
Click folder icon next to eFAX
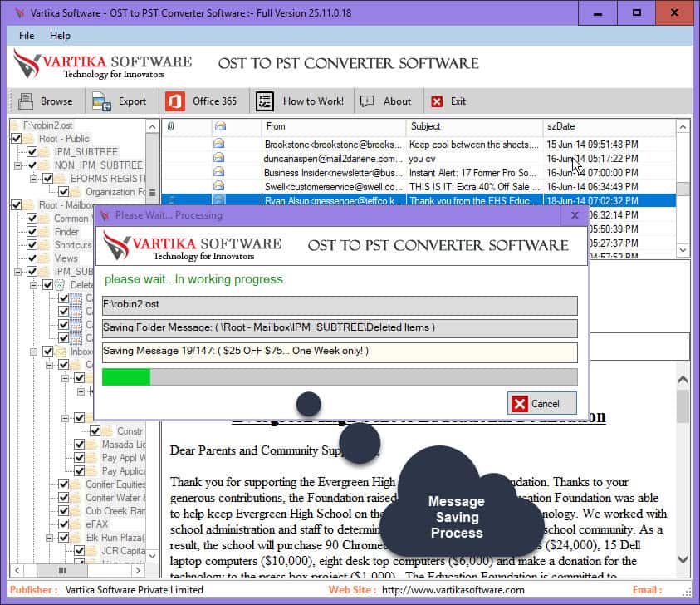click(x=76, y=524)
